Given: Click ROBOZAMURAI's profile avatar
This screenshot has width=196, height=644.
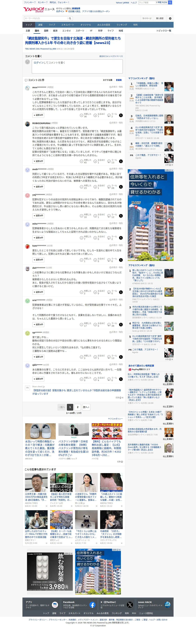Looking at the screenshot, I should pos(27,124).
